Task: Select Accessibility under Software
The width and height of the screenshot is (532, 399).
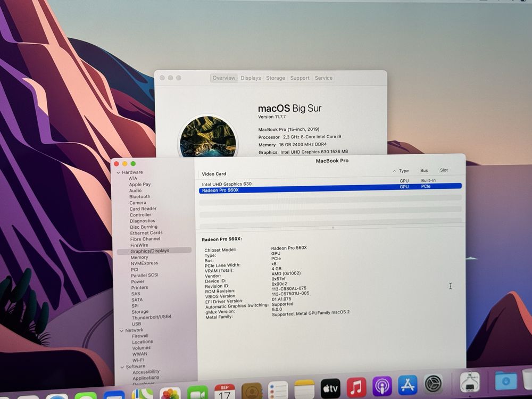Action: (146, 372)
